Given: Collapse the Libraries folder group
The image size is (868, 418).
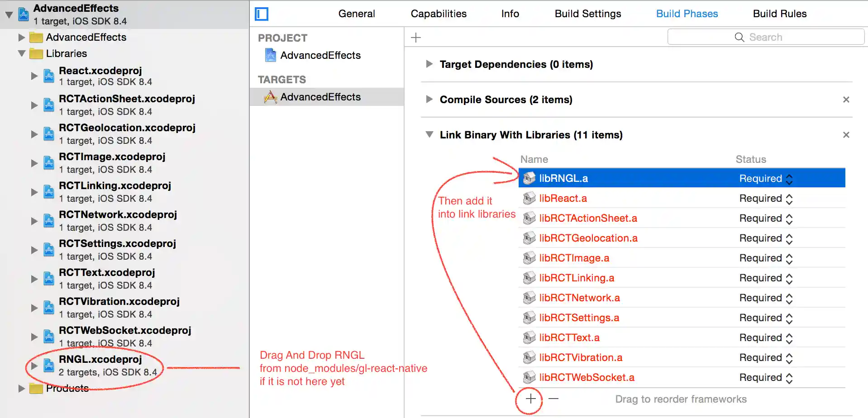Looking at the screenshot, I should (x=21, y=54).
